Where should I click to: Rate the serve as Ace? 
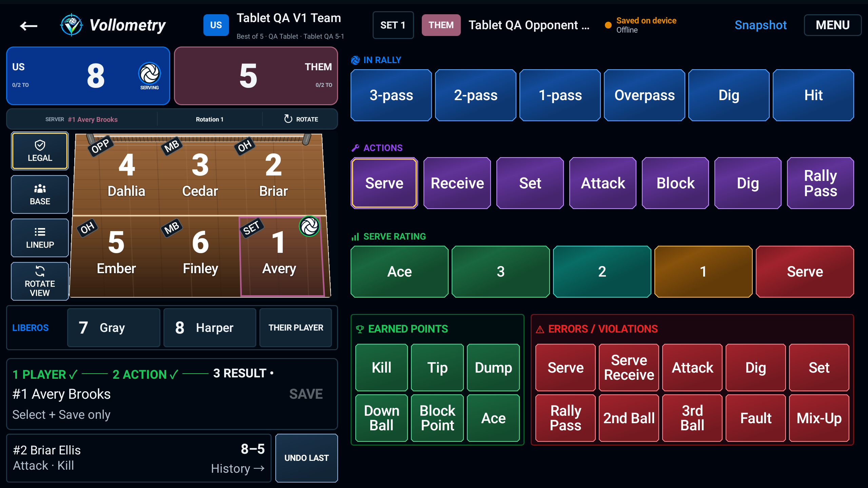click(x=399, y=271)
